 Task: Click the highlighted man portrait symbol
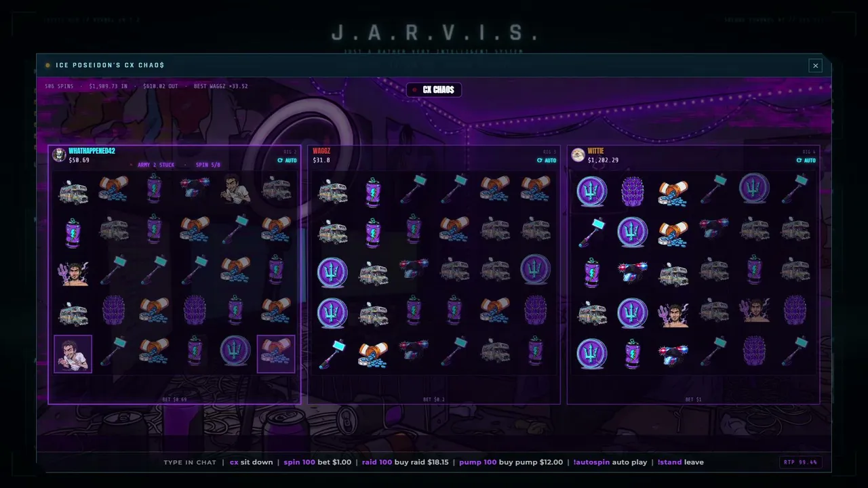click(x=73, y=354)
